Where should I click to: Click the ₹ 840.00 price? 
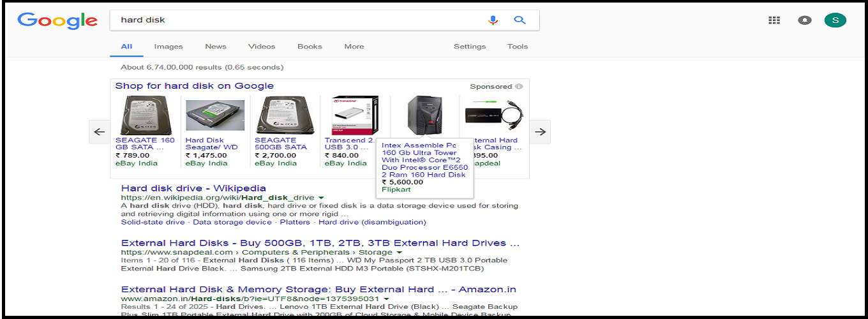coord(342,155)
